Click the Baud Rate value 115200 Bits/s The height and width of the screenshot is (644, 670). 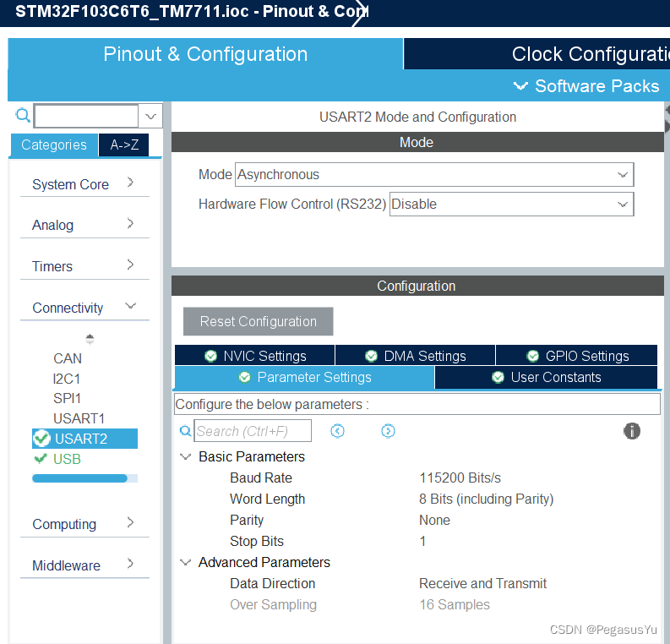pos(460,478)
